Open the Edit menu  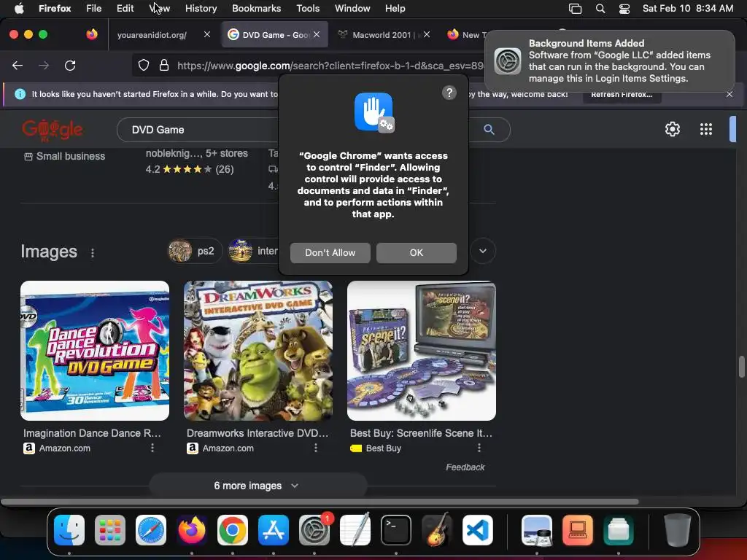[125, 8]
